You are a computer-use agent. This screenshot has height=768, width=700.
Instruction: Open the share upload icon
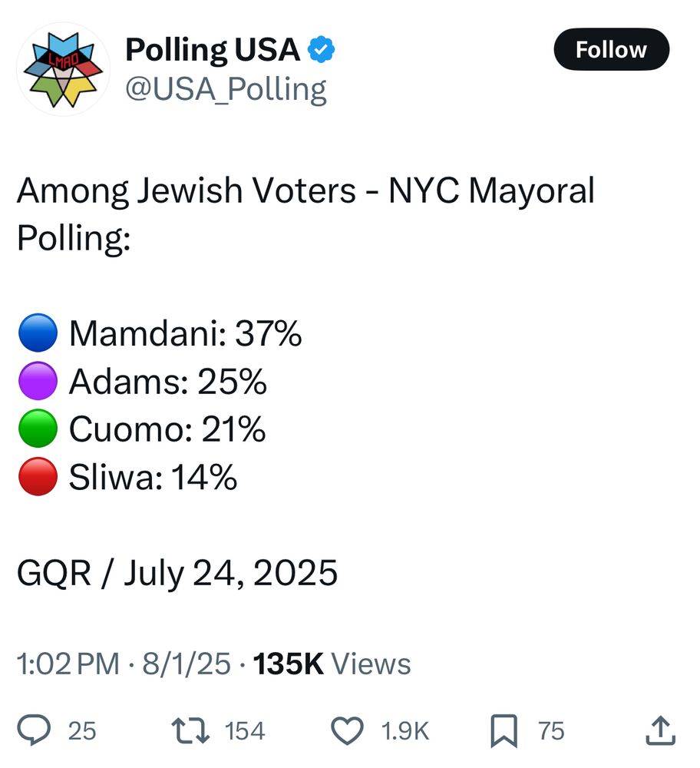point(660,730)
